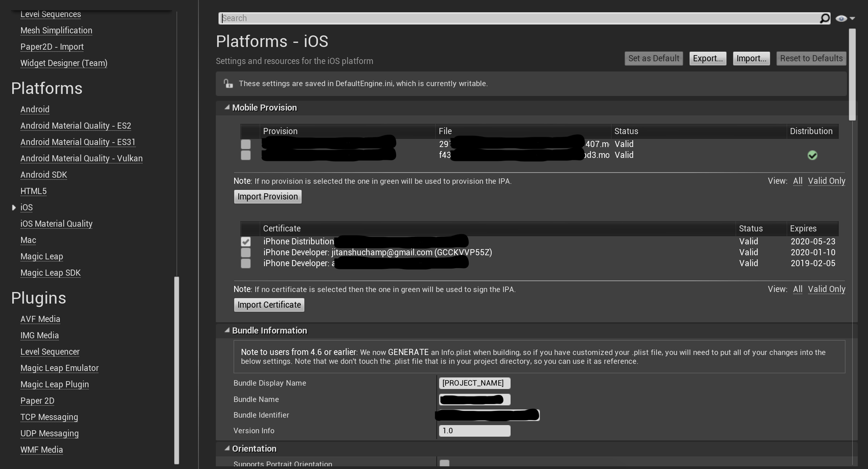Click the search magnifier icon
This screenshot has width=868, height=469.
pos(825,18)
